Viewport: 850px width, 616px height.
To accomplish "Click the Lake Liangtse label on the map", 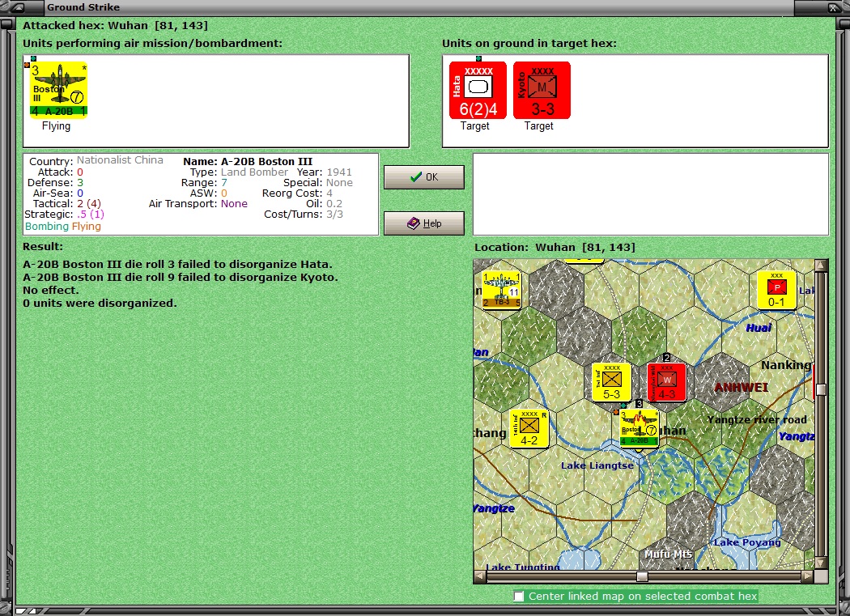I will click(597, 465).
